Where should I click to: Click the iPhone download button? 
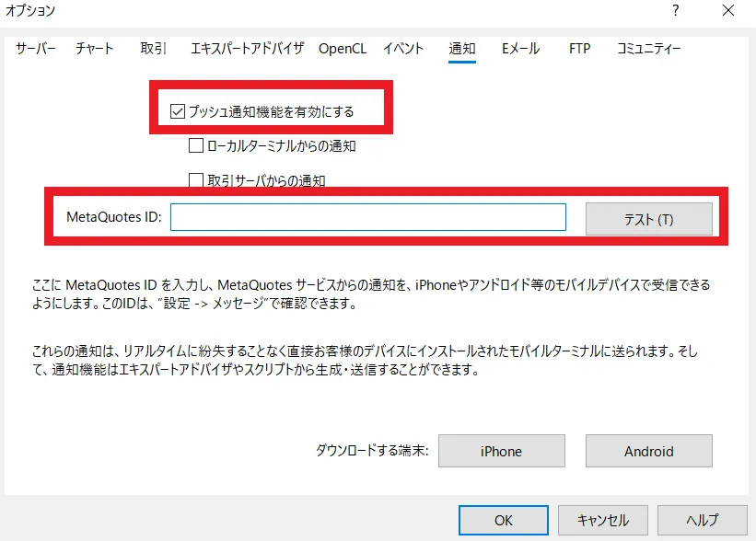click(x=501, y=451)
